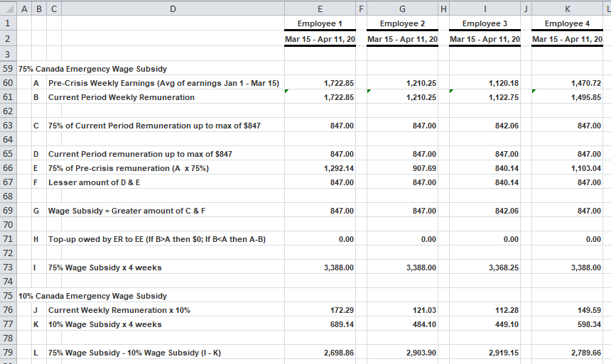Click the select-all corner of the grid

pos(8,9)
